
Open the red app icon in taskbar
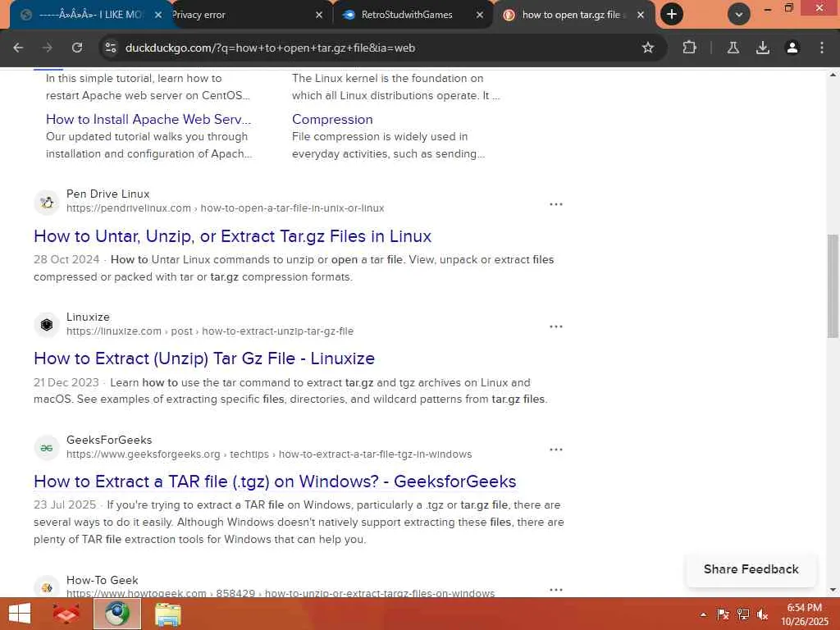[x=66, y=614]
